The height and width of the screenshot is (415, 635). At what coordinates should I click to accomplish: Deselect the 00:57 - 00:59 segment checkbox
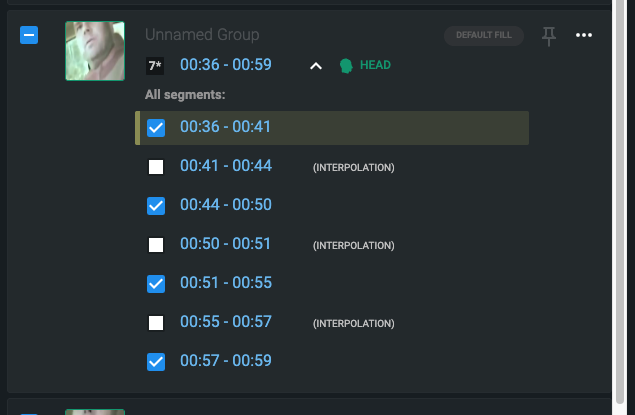point(156,362)
